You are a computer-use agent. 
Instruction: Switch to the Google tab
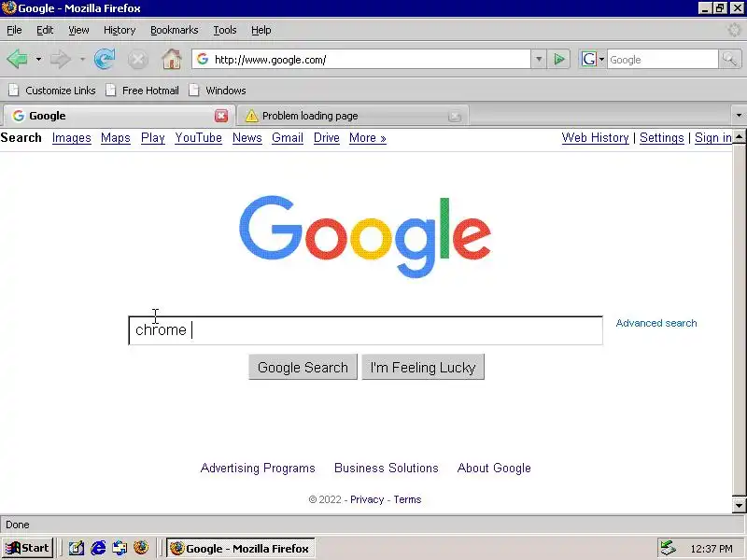[119, 116]
